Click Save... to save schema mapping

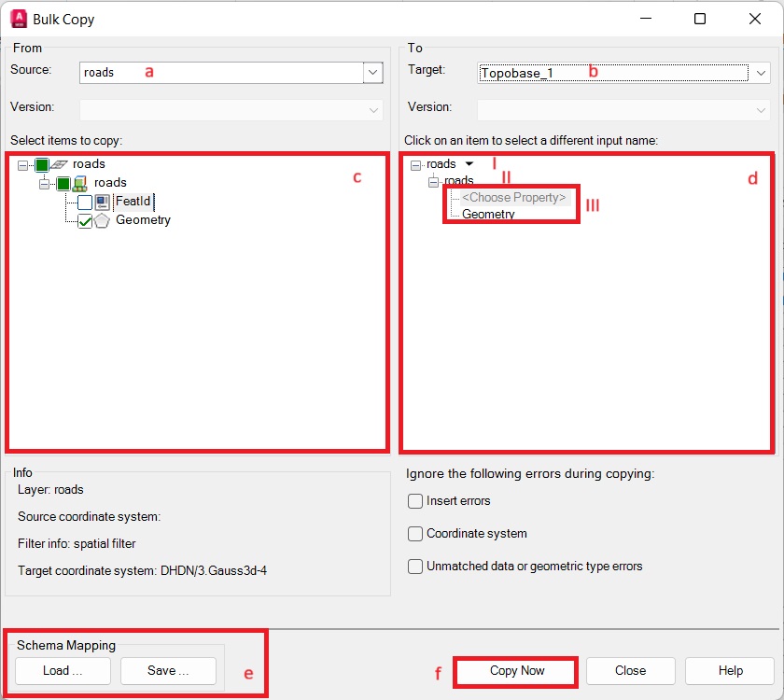tap(168, 671)
